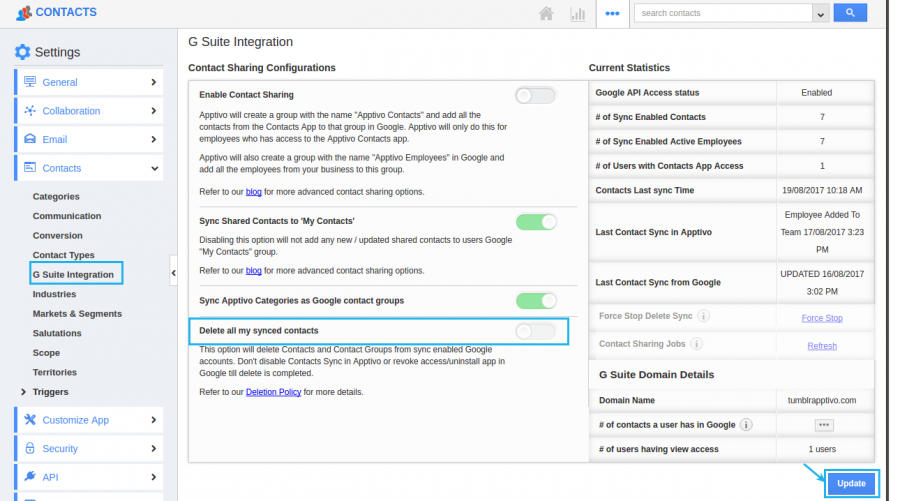Click the Contacts card icon in sidebar
Image resolution: width=900 pixels, height=501 pixels.
point(30,168)
